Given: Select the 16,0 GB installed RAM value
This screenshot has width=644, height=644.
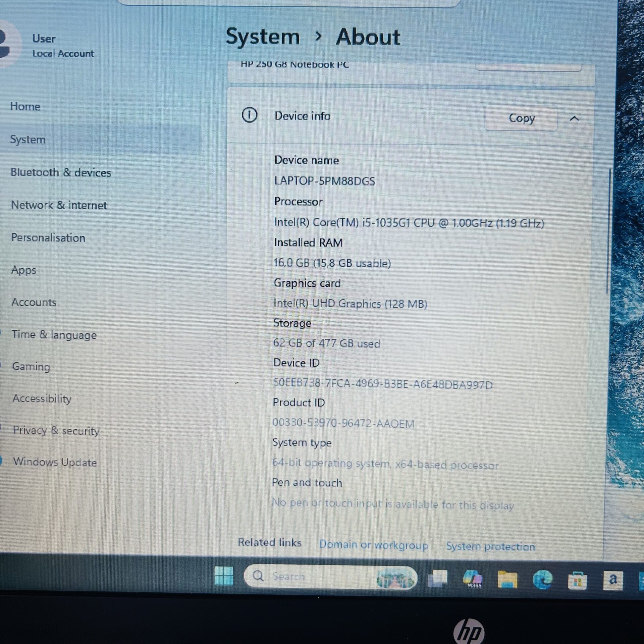Looking at the screenshot, I should pyautogui.click(x=332, y=263).
